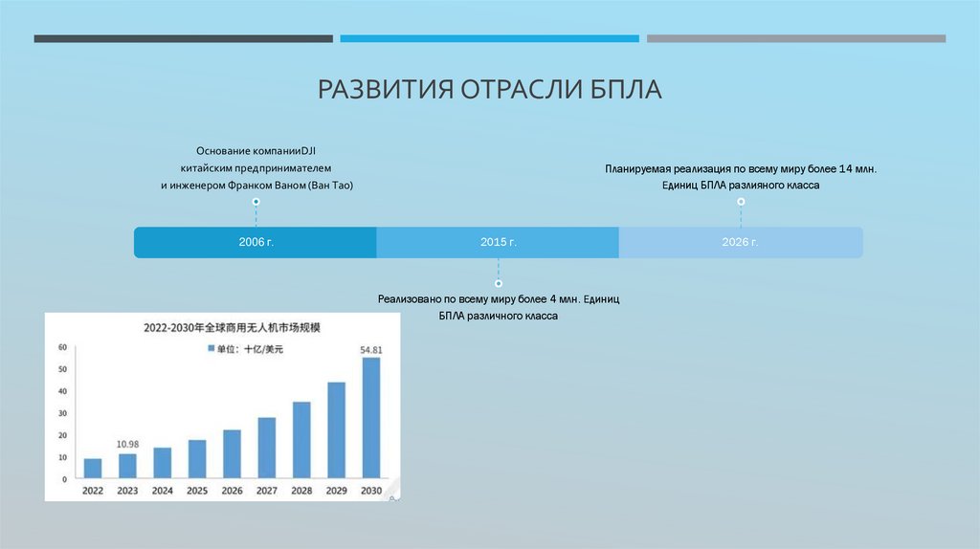
Task: Click the x-axis label 2030
Action: click(371, 491)
